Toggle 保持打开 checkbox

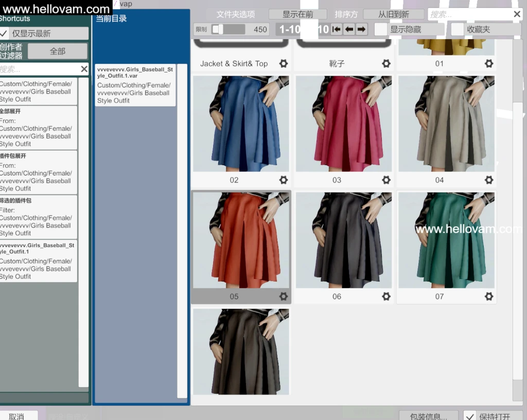click(x=469, y=416)
